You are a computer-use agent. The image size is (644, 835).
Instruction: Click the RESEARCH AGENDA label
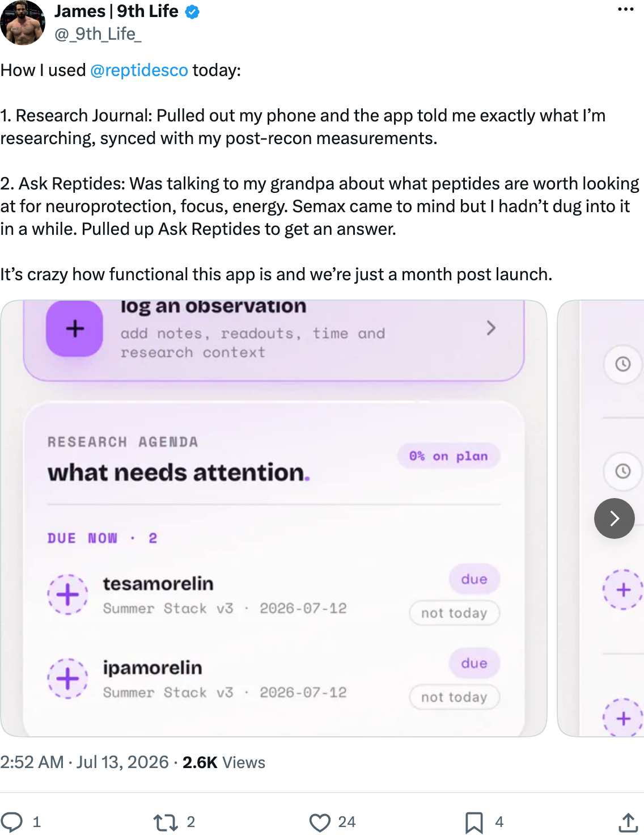tap(122, 442)
